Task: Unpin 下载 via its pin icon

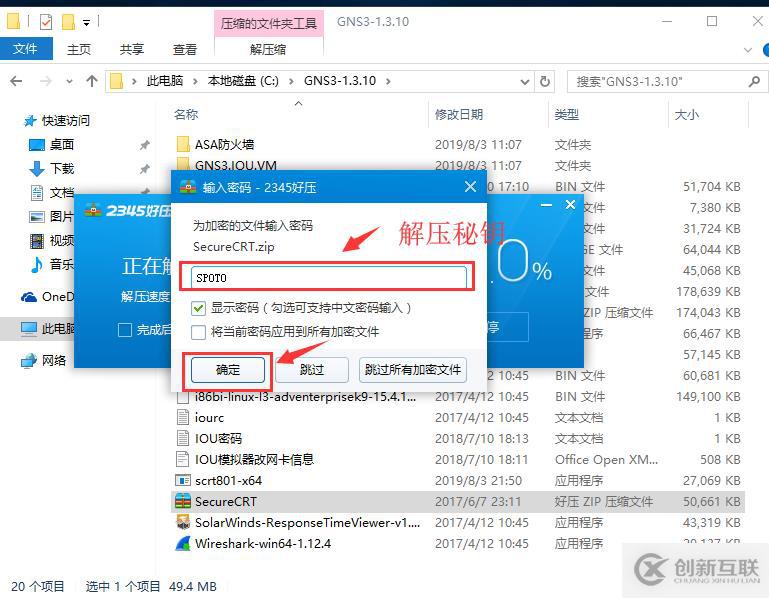Action: (144, 169)
